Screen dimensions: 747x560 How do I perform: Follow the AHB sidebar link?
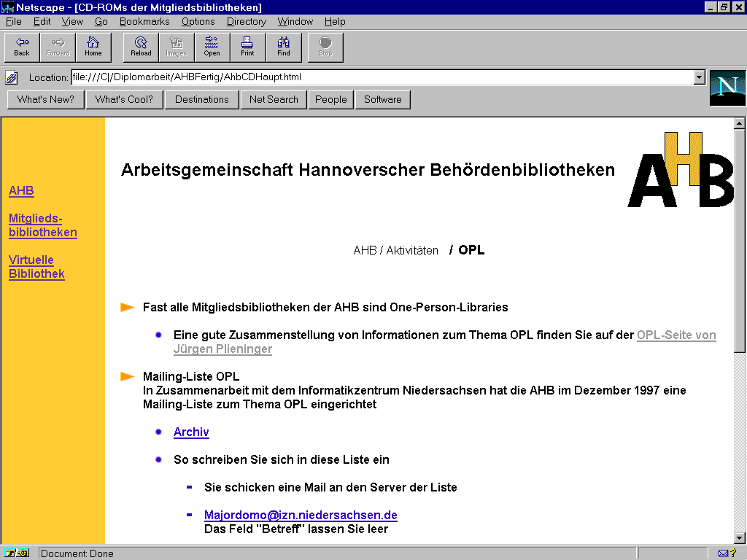point(21,191)
